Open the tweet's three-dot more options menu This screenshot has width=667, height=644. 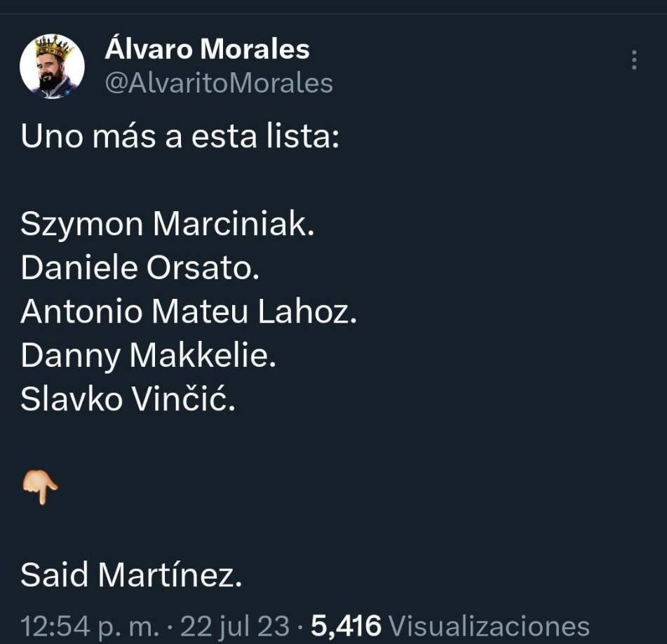click(x=634, y=60)
